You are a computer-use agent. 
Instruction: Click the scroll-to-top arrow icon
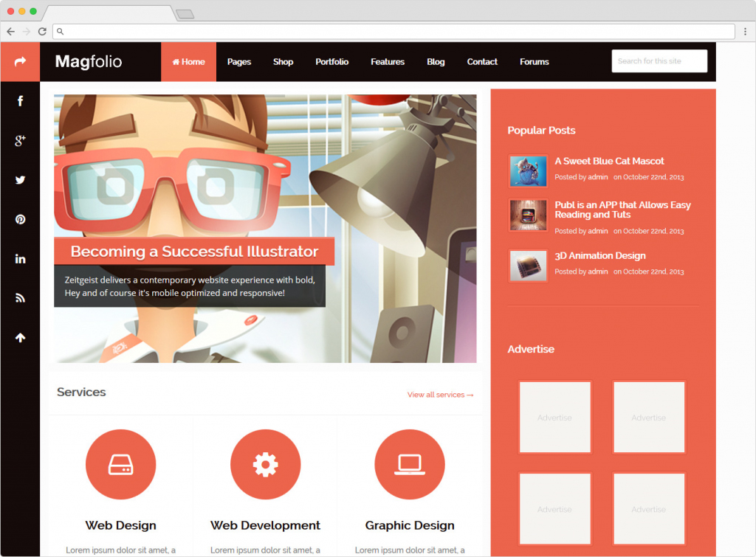point(20,338)
